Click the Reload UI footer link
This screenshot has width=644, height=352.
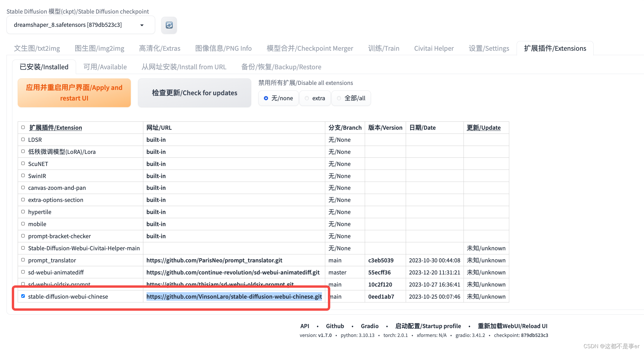click(512, 326)
